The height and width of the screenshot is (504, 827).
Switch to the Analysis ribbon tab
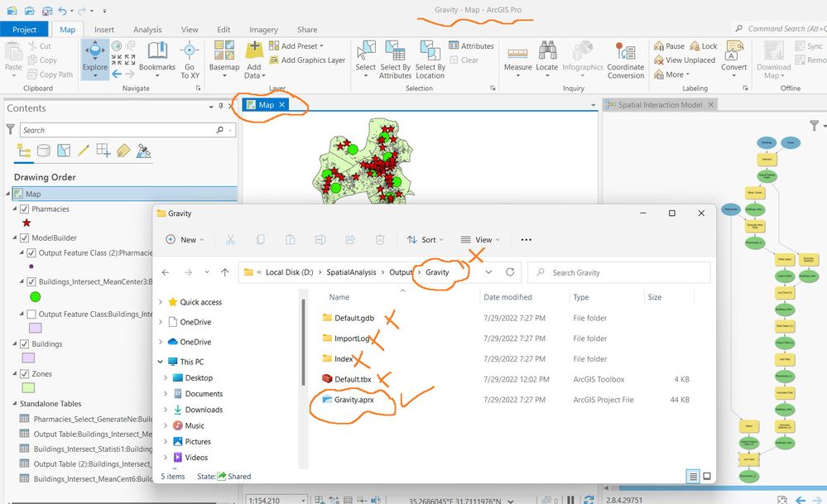tap(147, 30)
